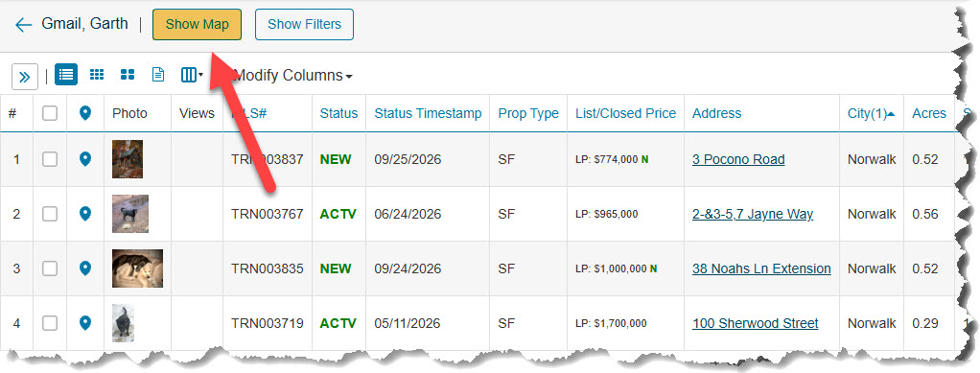Viewport: 980px width, 373px height.
Task: Click the Views column header
Action: [197, 113]
